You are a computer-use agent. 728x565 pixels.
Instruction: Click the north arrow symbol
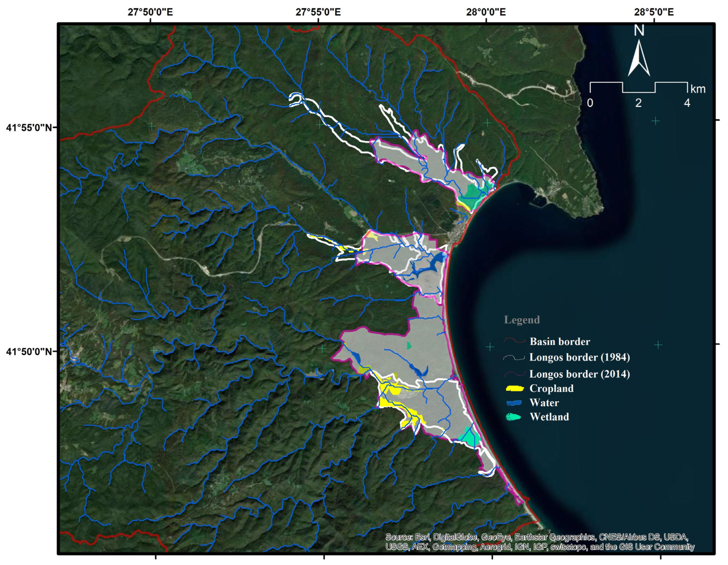(x=639, y=58)
